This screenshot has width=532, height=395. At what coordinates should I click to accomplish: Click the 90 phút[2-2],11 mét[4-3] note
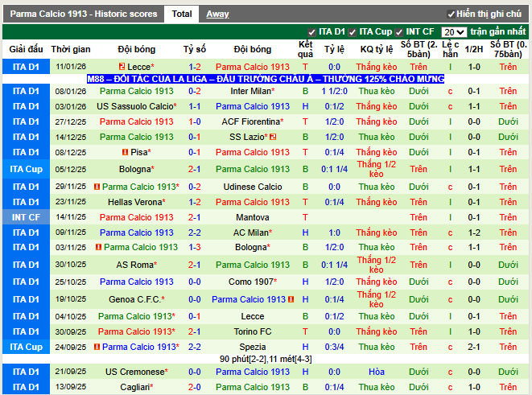tap(266, 359)
